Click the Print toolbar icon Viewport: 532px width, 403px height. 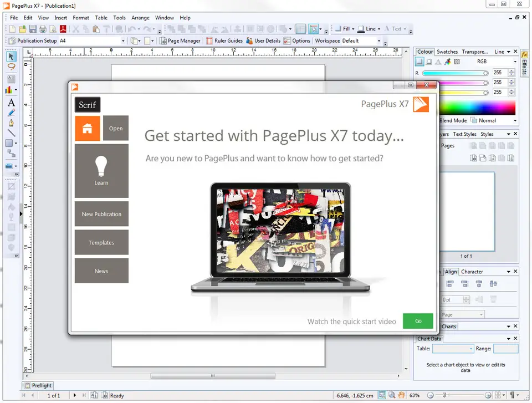click(43, 29)
